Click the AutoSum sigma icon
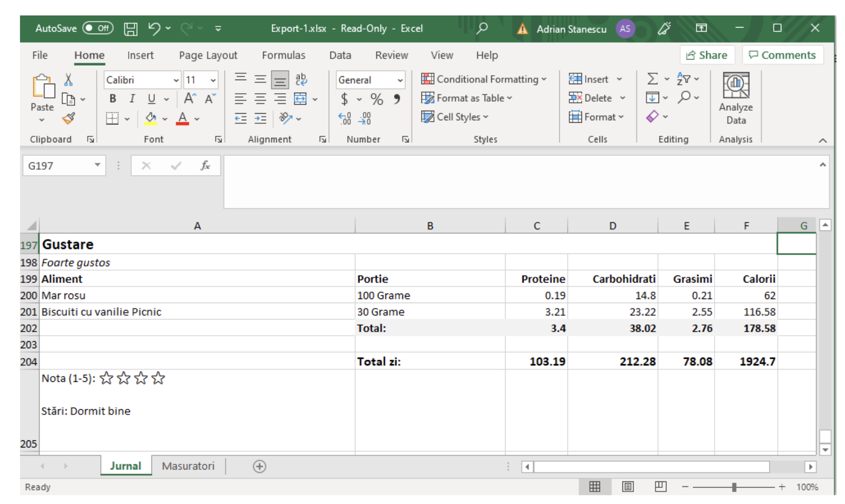 tap(652, 79)
